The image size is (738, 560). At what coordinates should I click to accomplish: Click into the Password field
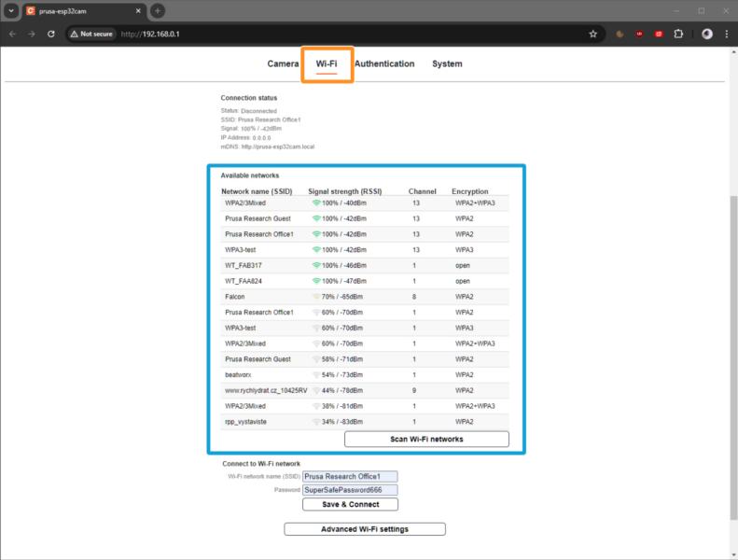pos(350,489)
